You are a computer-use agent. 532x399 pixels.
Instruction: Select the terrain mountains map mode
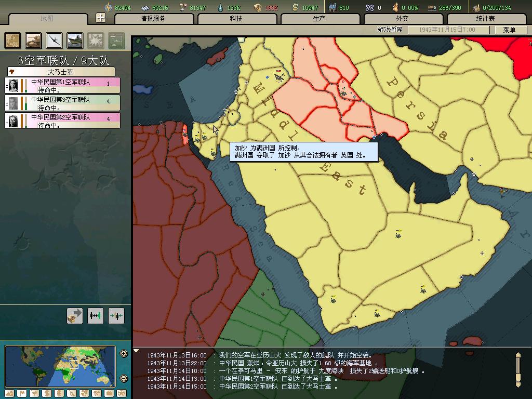pyautogui.click(x=9, y=393)
